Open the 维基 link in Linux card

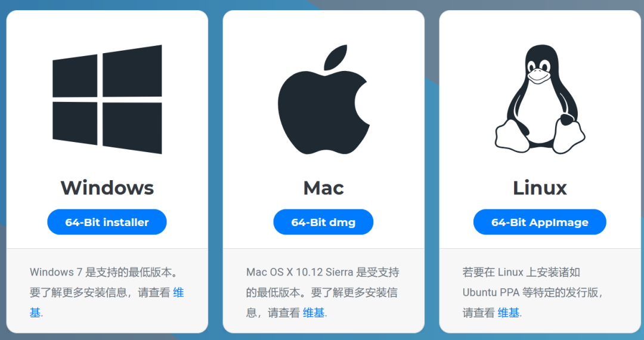[x=509, y=313]
